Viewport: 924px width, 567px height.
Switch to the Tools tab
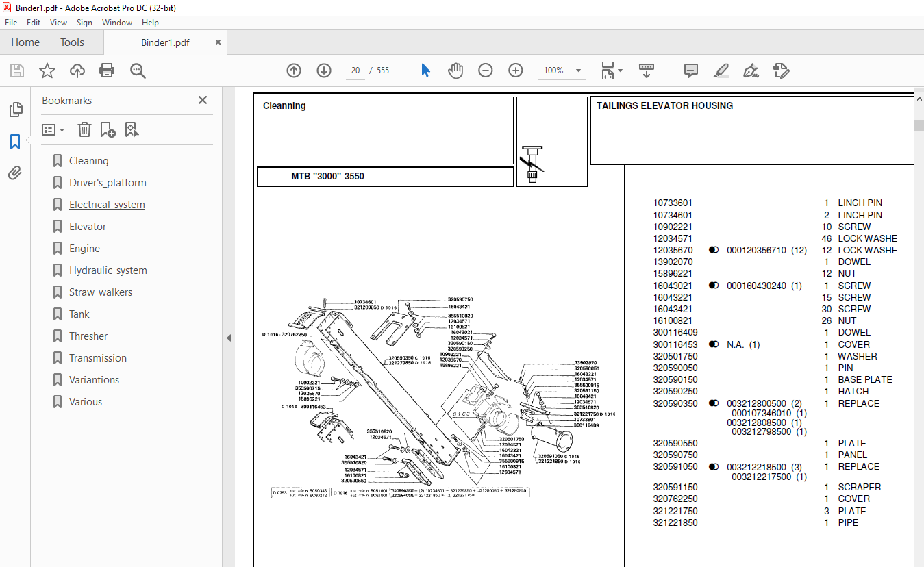(72, 42)
